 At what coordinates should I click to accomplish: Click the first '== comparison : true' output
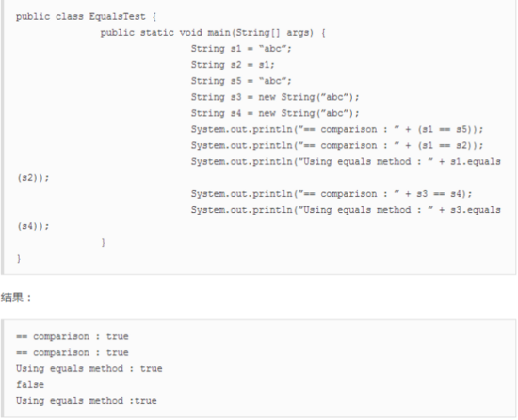[x=73, y=336]
